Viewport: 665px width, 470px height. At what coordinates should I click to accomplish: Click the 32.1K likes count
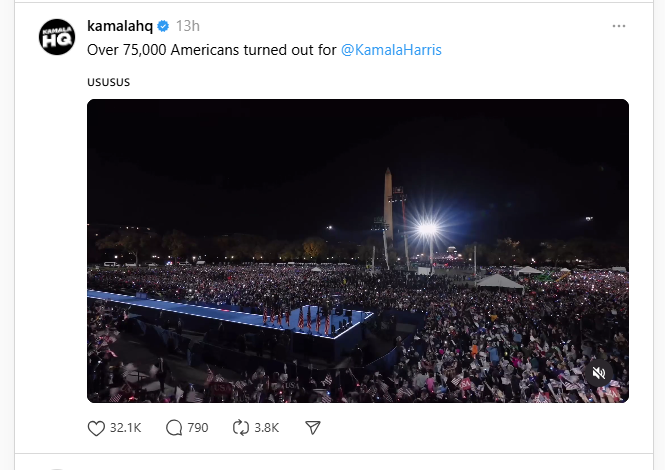click(125, 428)
